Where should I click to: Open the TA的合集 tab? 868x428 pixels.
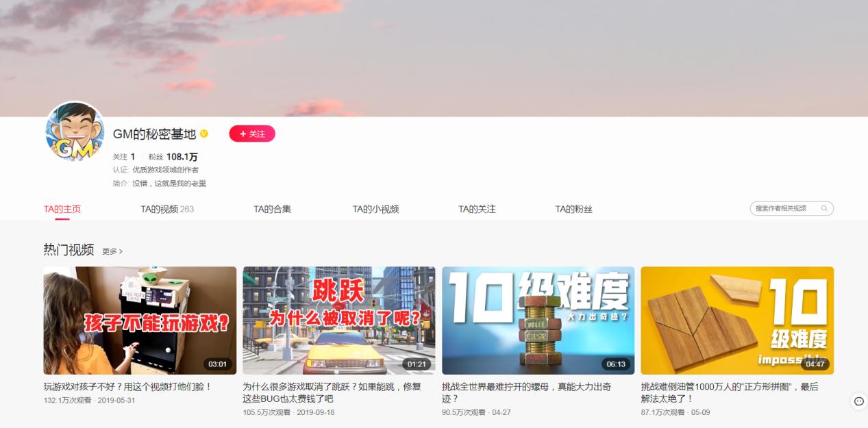(x=273, y=208)
